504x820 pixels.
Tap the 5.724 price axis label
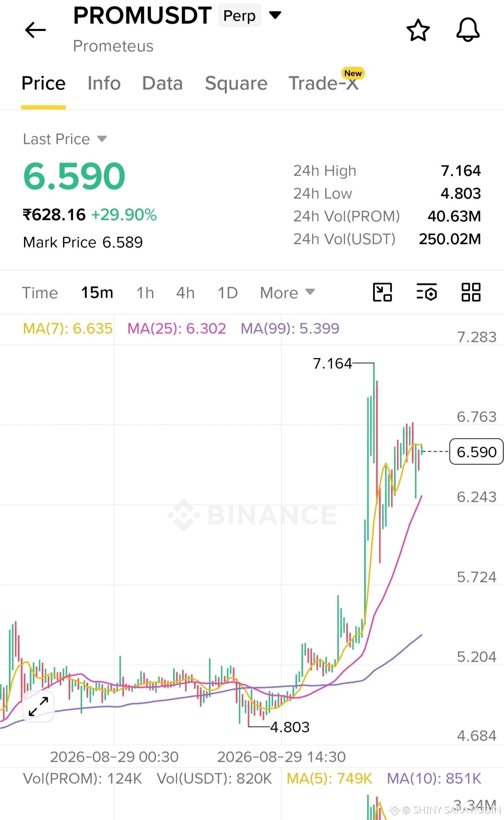477,577
